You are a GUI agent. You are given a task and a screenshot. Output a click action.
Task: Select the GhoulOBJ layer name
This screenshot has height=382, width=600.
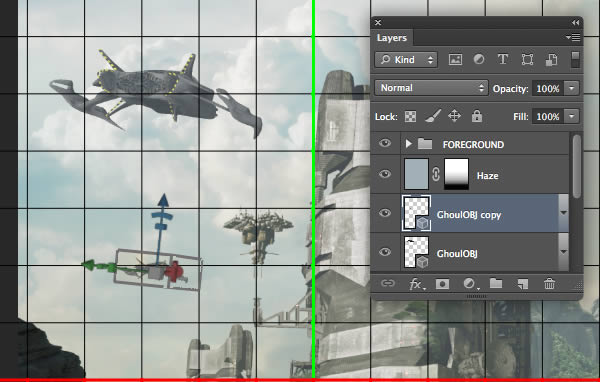pyautogui.click(x=457, y=253)
